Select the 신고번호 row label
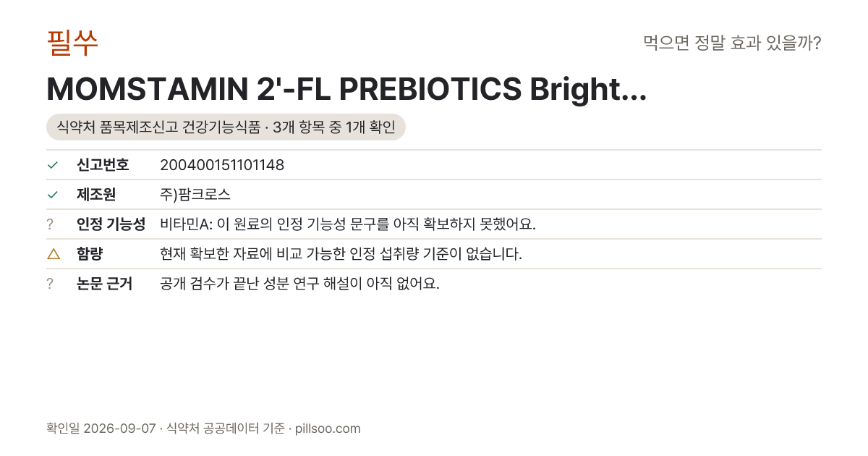The width and height of the screenshot is (868, 456). (103, 165)
